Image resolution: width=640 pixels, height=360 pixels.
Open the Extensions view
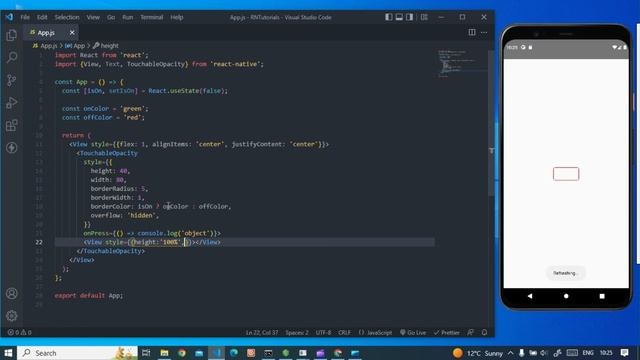click(11, 125)
